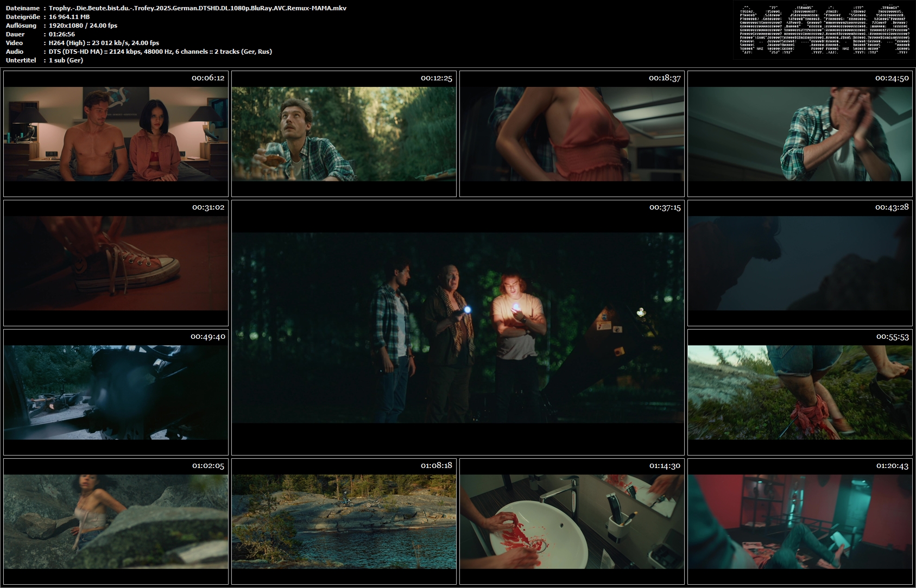Select the video codec line starting with H264 (High)
Screen dimensions: 916x588
tap(104, 43)
